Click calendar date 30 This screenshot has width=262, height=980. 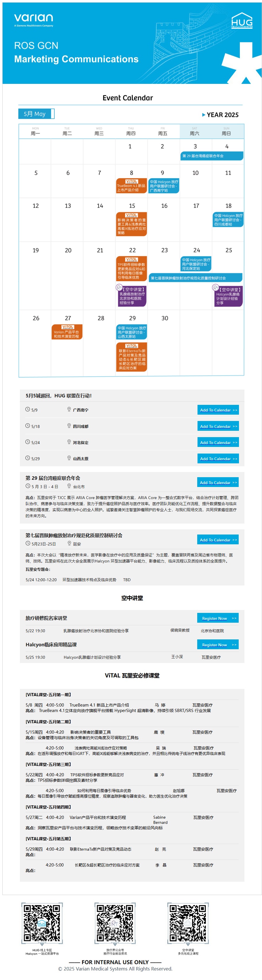click(165, 318)
